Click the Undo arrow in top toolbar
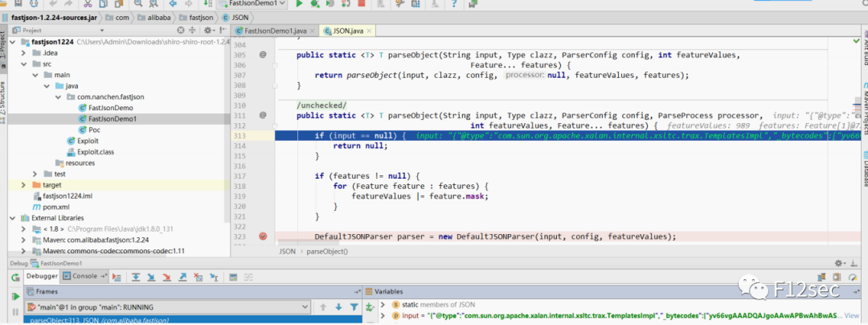The image size is (868, 325). click(54, 4)
